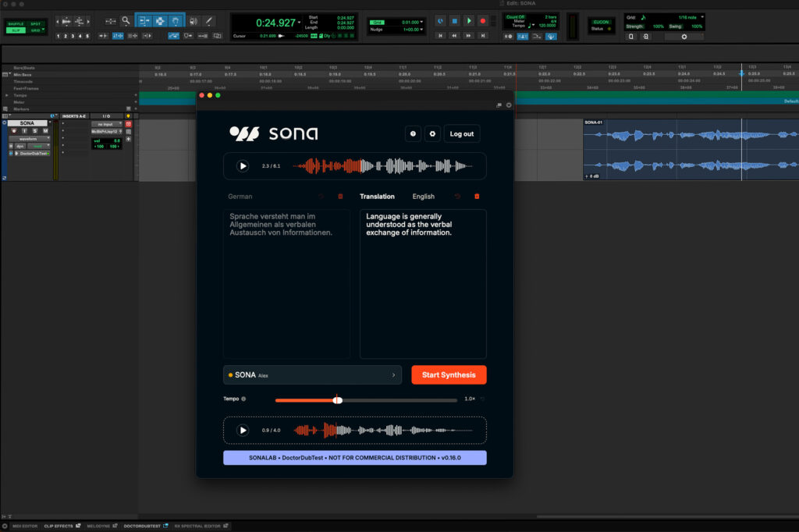Image resolution: width=799 pixels, height=532 pixels.
Task: Select the Zoomer magnifier tool
Action: click(x=126, y=21)
